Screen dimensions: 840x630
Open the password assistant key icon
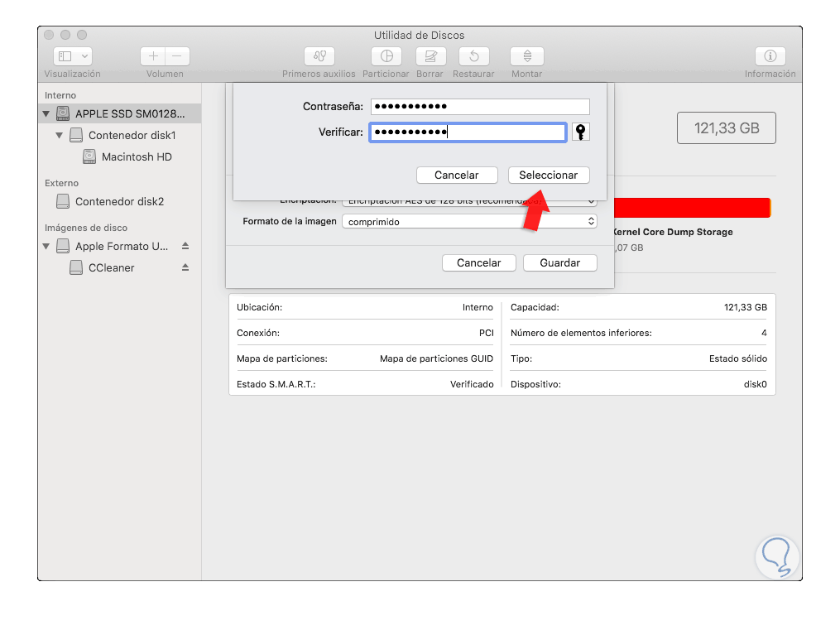581,132
